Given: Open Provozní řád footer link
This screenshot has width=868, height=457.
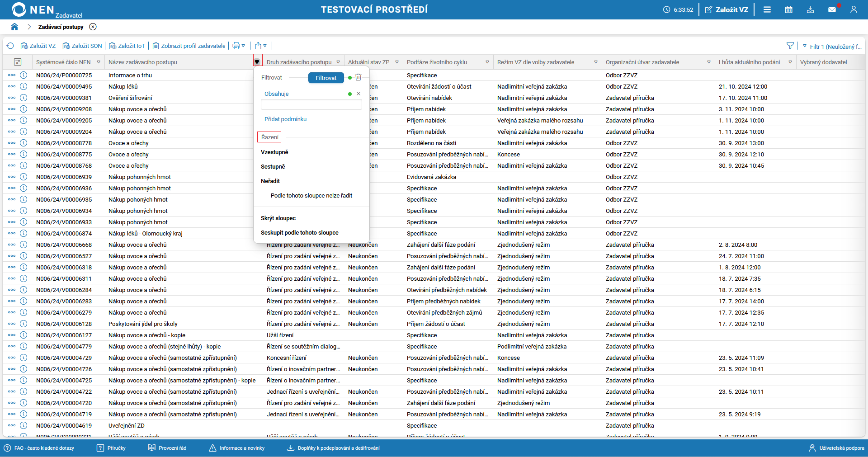Looking at the screenshot, I should pyautogui.click(x=167, y=448).
